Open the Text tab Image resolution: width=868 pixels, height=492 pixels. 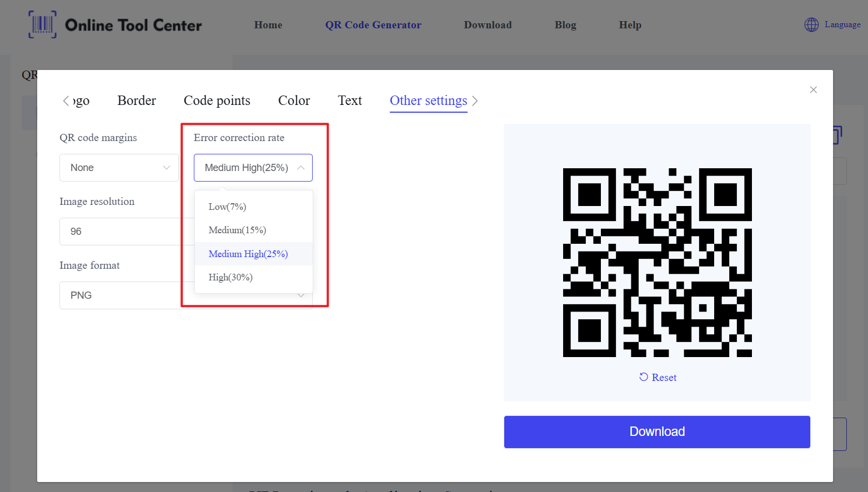click(350, 101)
